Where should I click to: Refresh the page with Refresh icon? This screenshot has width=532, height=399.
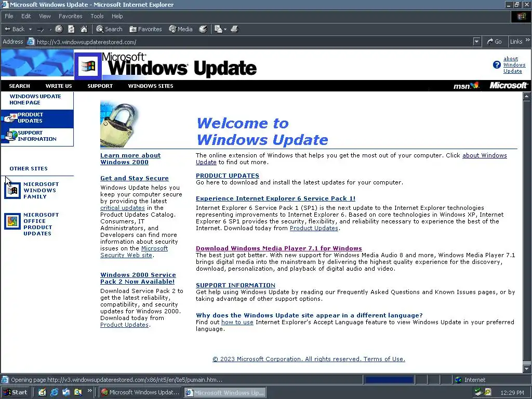(x=71, y=29)
